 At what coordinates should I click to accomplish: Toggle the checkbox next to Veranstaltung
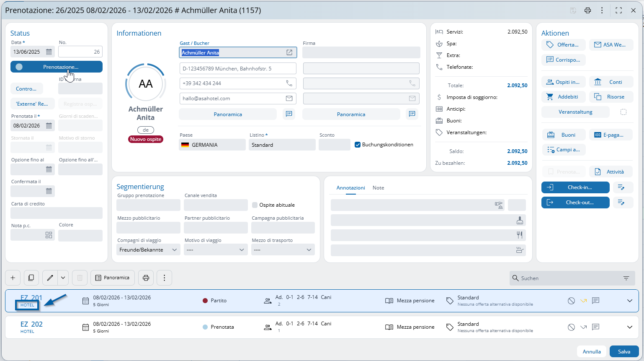point(623,112)
